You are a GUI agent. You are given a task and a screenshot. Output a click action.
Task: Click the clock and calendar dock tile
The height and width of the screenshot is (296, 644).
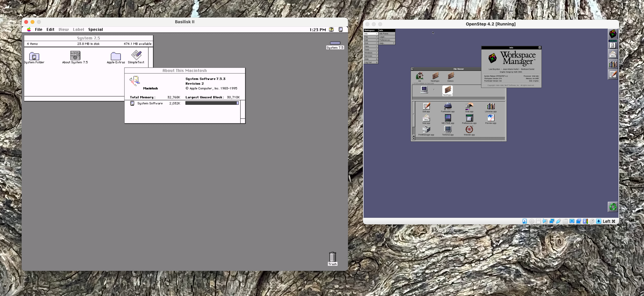coord(613,44)
